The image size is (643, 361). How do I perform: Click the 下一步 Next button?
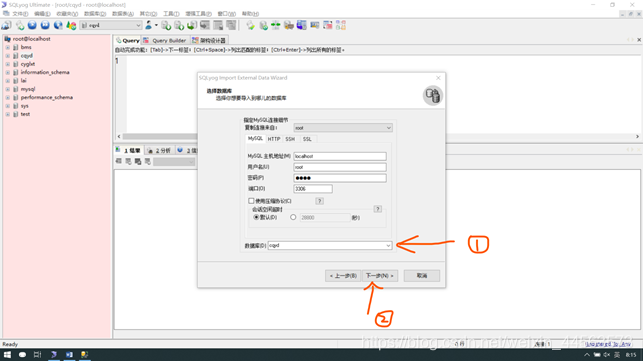380,276
